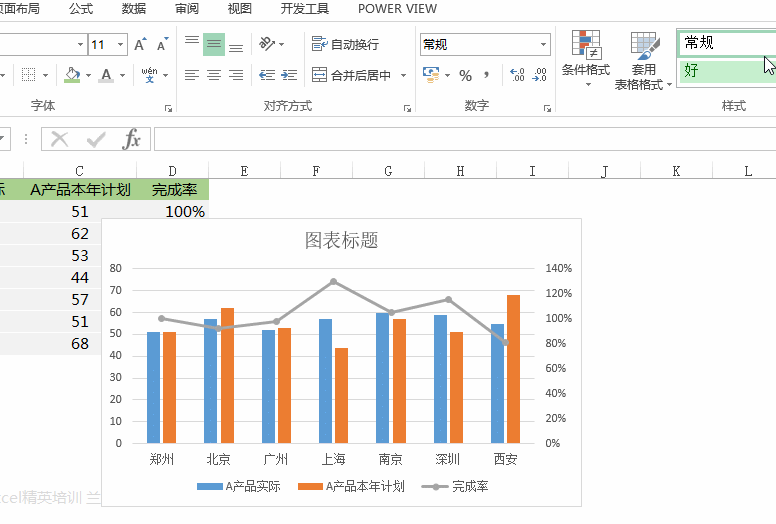Image resolution: width=776 pixels, height=524 pixels.
Task: Click 完成率 line marker above 上海
Action: (334, 282)
